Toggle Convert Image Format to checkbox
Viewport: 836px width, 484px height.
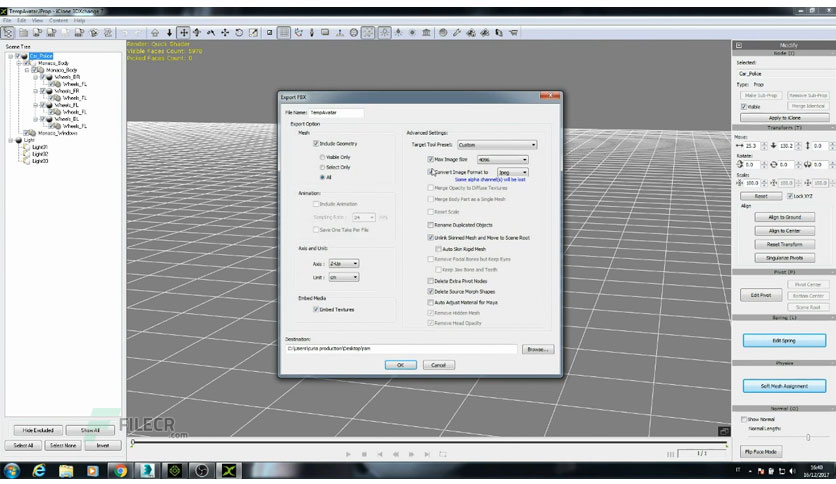coord(430,172)
